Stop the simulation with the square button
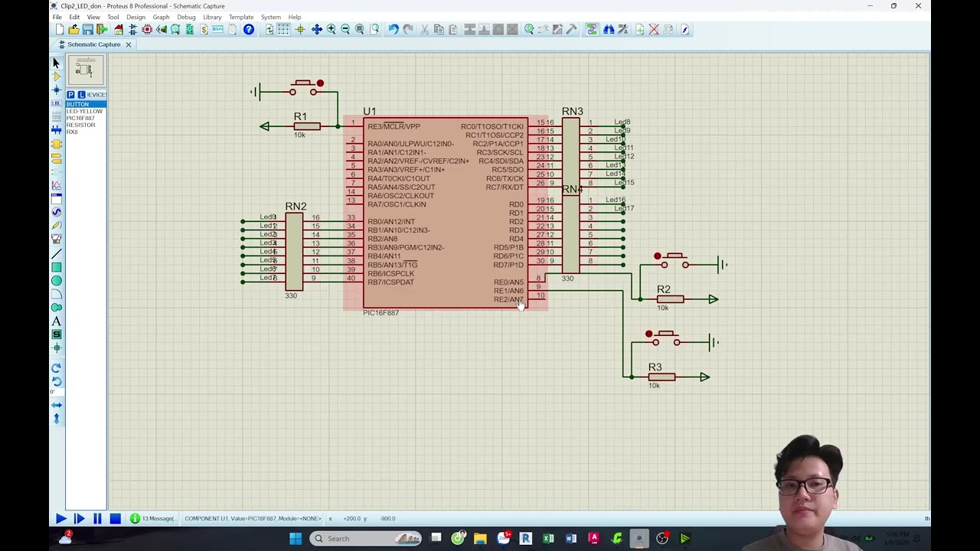 115,519
